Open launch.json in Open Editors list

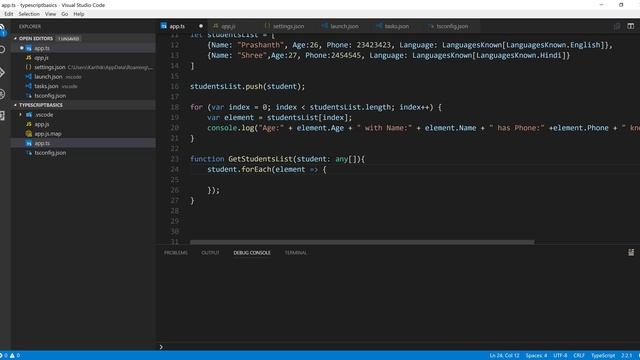tap(83, 77)
